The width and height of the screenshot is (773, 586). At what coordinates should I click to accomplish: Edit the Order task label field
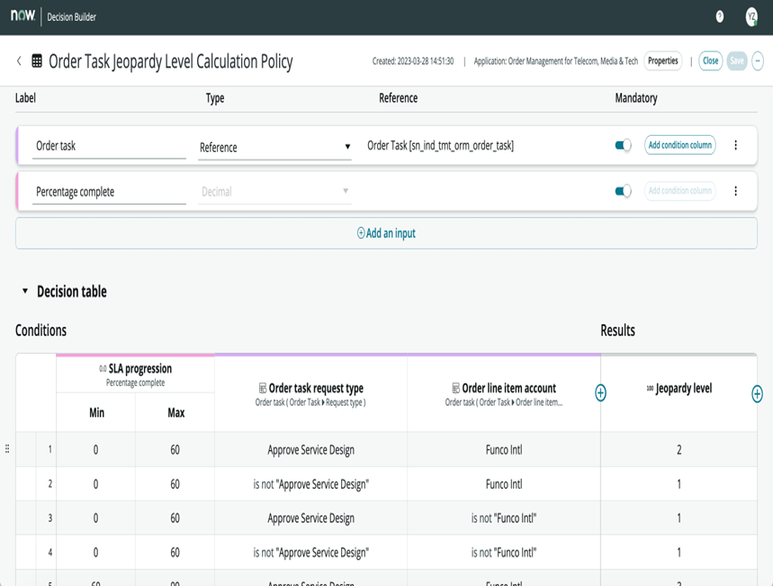[x=109, y=146]
